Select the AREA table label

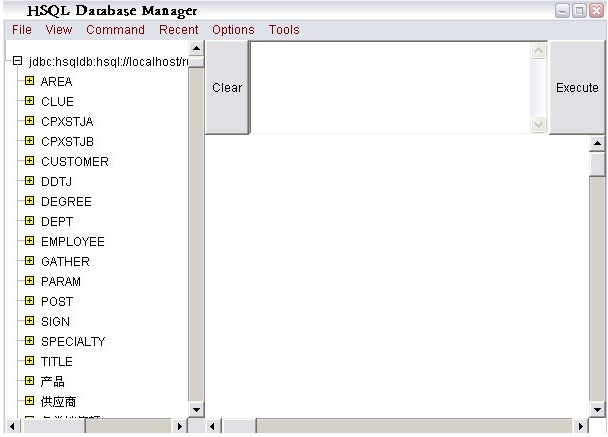(56, 81)
